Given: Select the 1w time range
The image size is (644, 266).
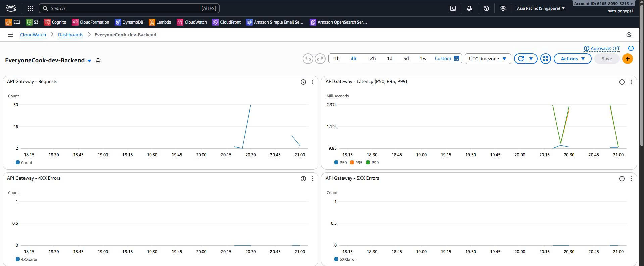Looking at the screenshot, I should (423, 58).
